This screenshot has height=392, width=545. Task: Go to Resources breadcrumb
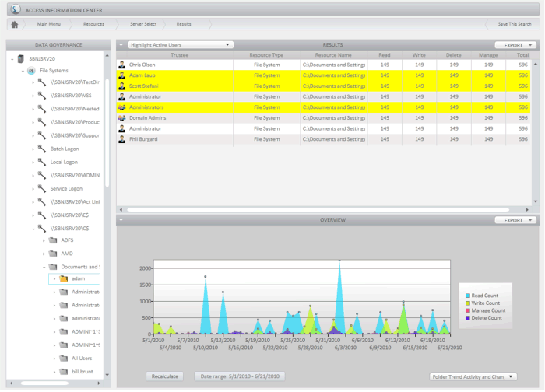pyautogui.click(x=93, y=24)
